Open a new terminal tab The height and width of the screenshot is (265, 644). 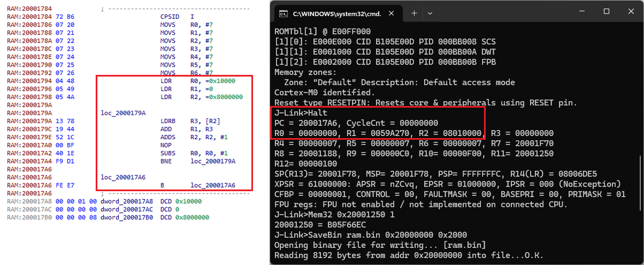[414, 13]
